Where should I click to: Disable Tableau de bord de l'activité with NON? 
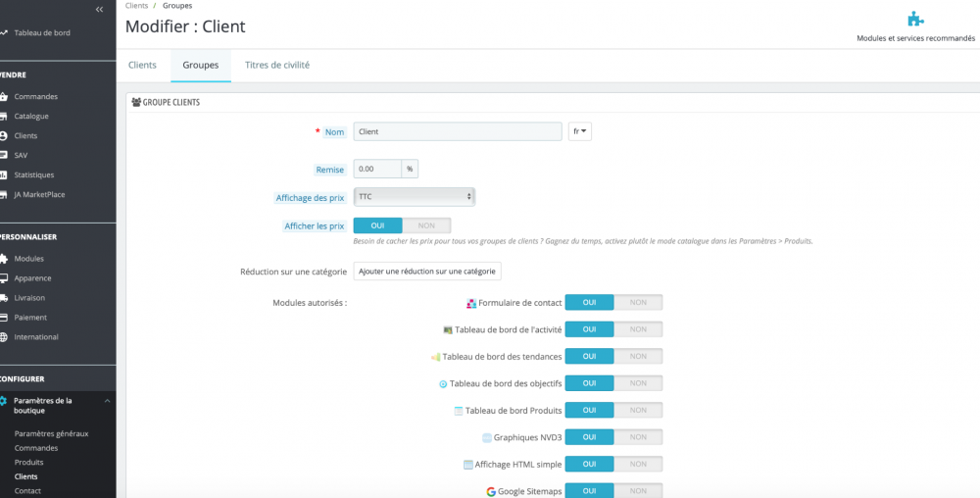pos(638,329)
